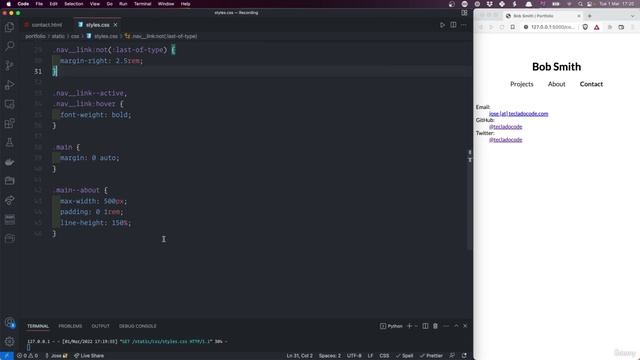The width and height of the screenshot is (640, 360).
Task: Open browser tab list dropdown
Action: (x=633, y=16)
